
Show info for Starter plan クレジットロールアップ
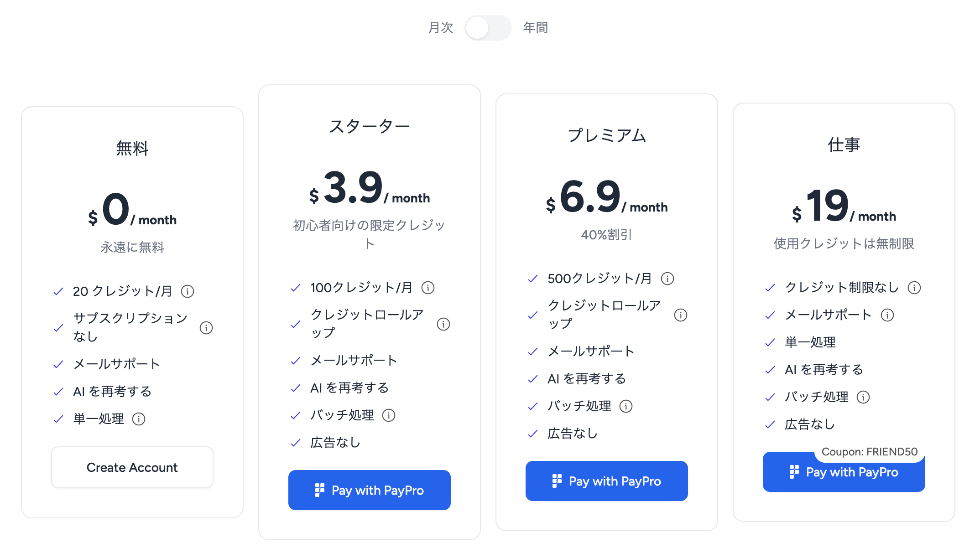pos(443,324)
